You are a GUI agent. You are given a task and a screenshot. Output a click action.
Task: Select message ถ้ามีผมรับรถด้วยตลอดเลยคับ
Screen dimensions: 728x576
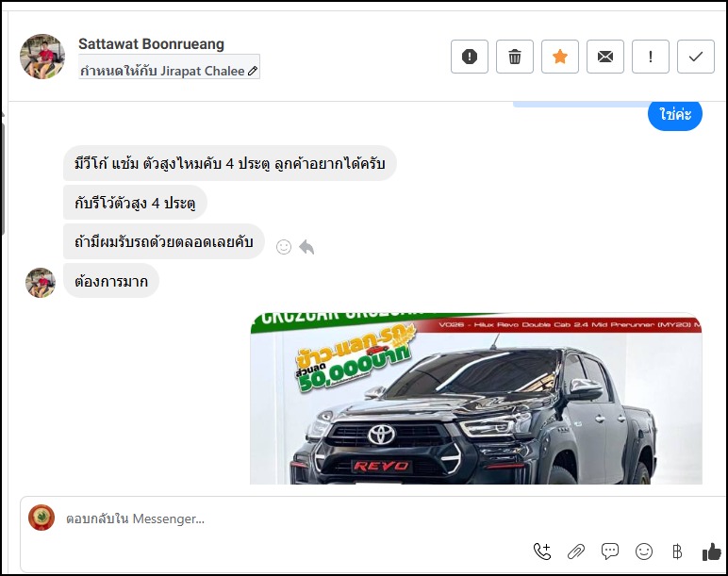coord(164,241)
